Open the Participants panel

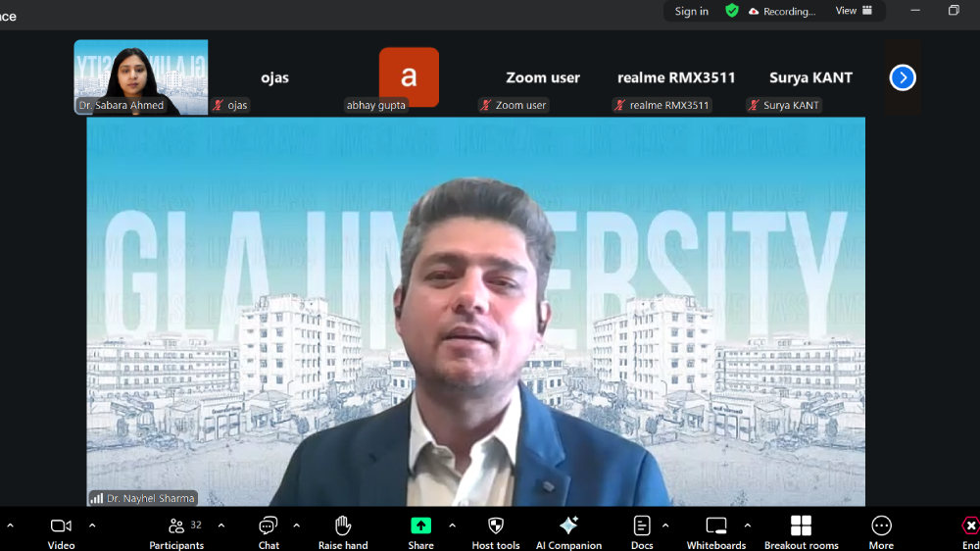(176, 533)
